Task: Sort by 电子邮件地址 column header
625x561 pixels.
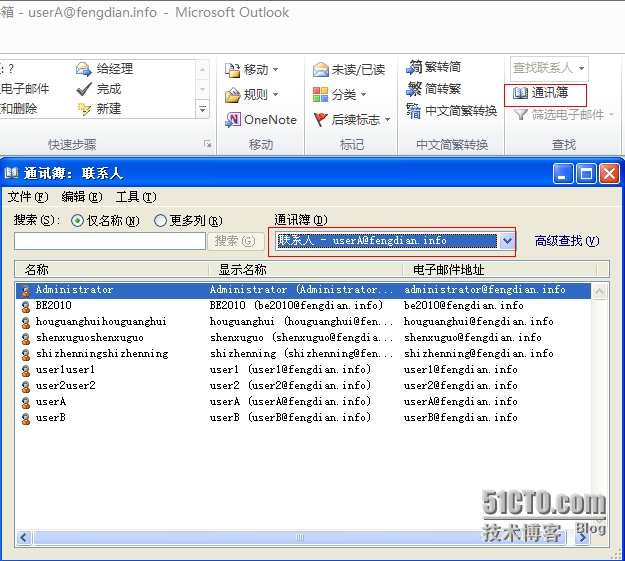Action: coord(500,270)
